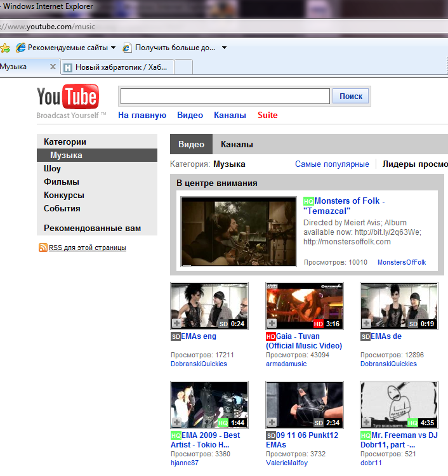Open a new blank browser tab
Viewport: 448px width, 476px height.
[x=183, y=67]
